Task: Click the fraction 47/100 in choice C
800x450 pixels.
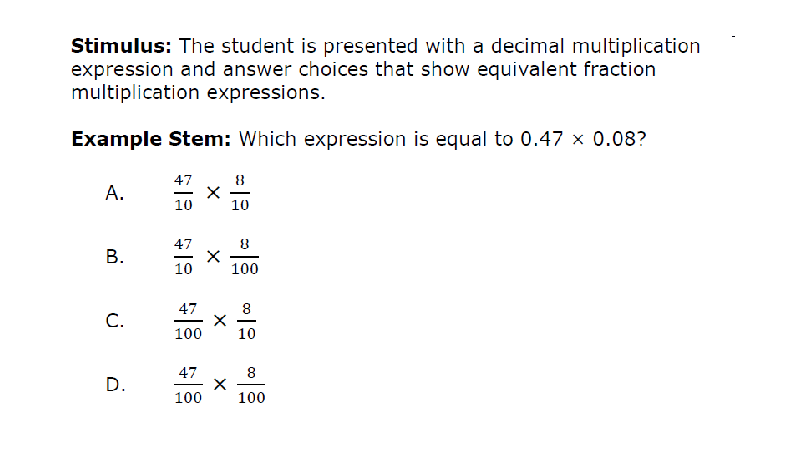Action: coord(188,321)
